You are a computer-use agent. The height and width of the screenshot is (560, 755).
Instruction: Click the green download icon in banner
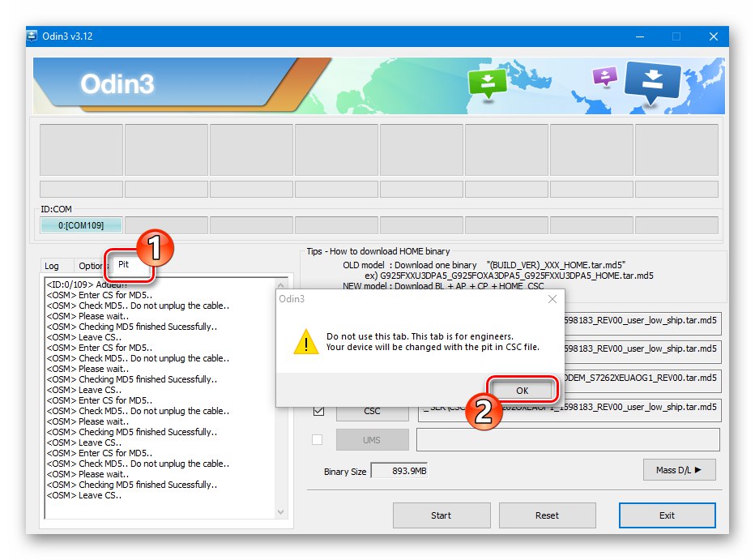pos(488,83)
